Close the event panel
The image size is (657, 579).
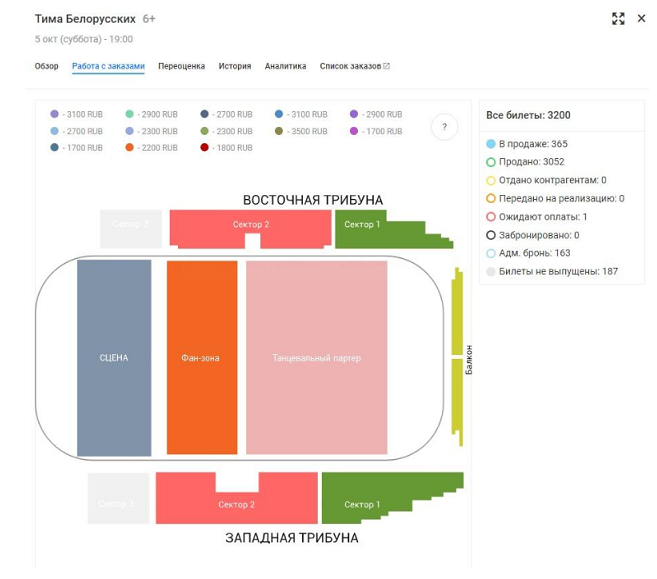(x=641, y=18)
